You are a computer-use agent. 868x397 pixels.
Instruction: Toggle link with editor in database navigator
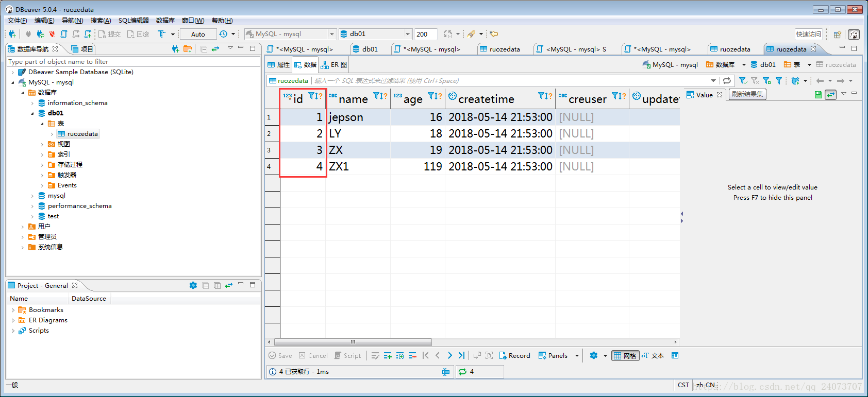[x=215, y=49]
